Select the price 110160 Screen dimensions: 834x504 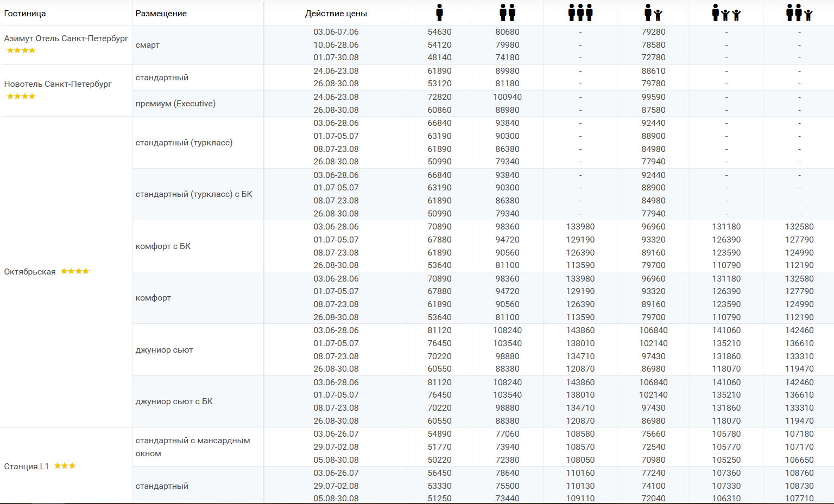click(580, 473)
